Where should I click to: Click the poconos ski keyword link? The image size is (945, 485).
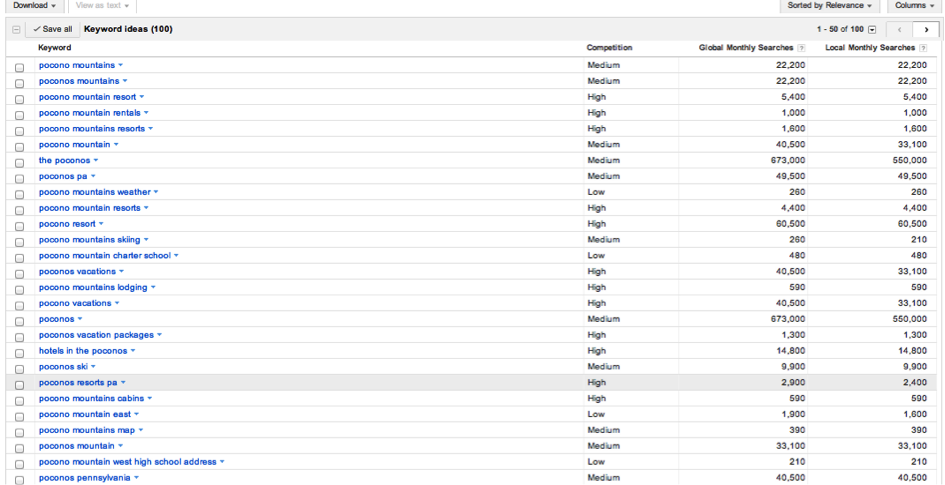(x=63, y=366)
